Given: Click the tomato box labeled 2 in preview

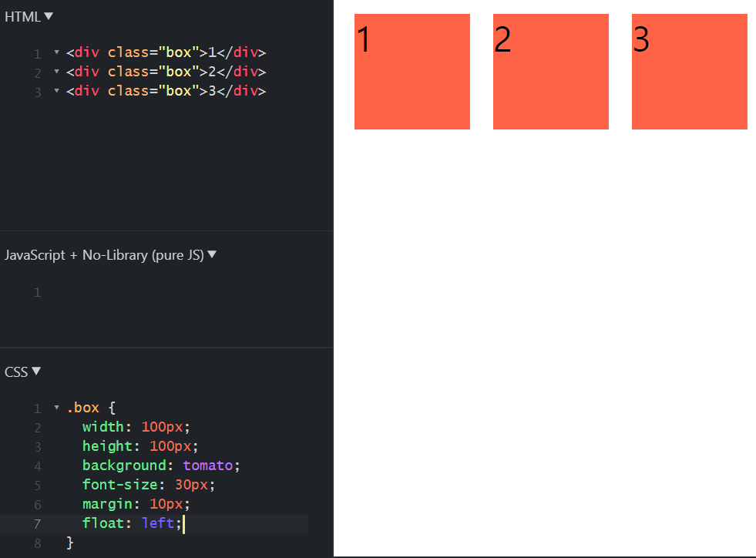Looking at the screenshot, I should tap(550, 72).
